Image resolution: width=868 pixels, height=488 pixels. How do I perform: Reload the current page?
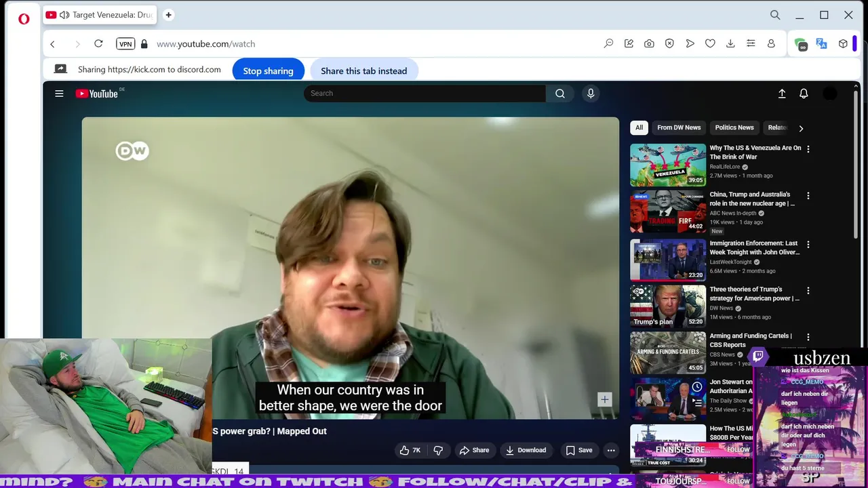click(98, 43)
